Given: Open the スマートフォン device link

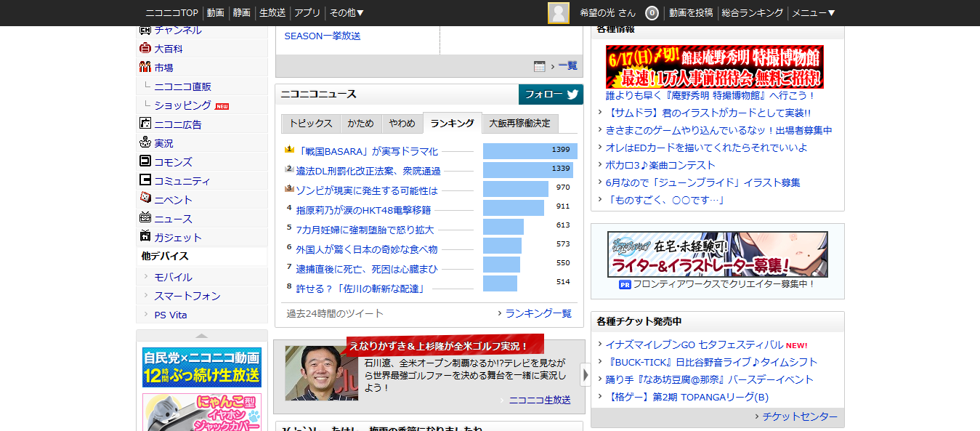Looking at the screenshot, I should 187,296.
